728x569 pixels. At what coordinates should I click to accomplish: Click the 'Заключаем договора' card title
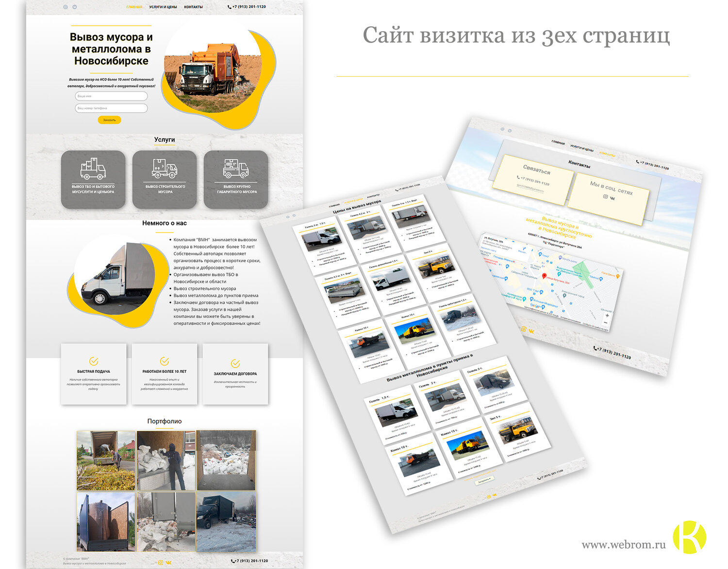[235, 374]
